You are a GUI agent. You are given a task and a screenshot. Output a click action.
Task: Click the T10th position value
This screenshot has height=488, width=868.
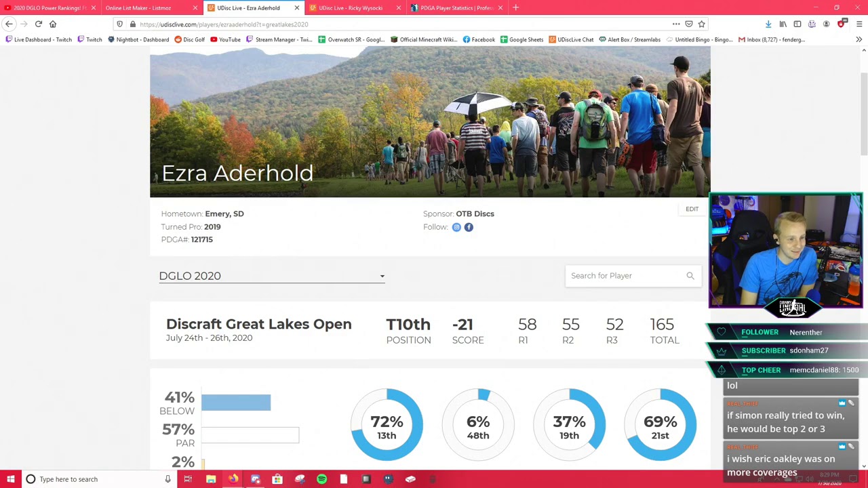point(408,325)
